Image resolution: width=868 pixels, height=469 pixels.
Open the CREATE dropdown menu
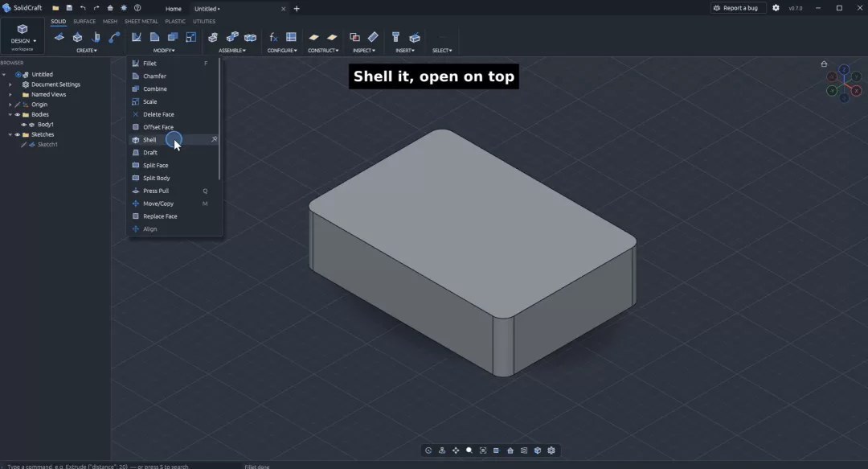(86, 51)
